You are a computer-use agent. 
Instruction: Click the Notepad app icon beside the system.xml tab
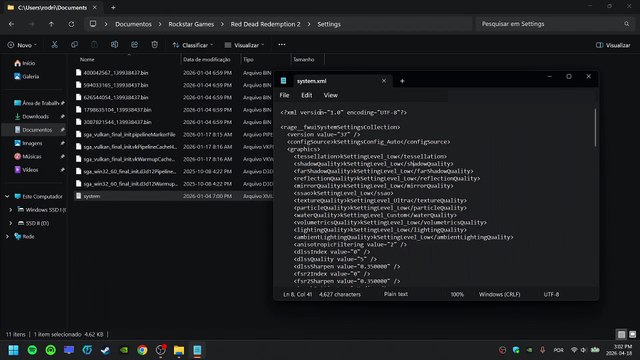[x=283, y=81]
